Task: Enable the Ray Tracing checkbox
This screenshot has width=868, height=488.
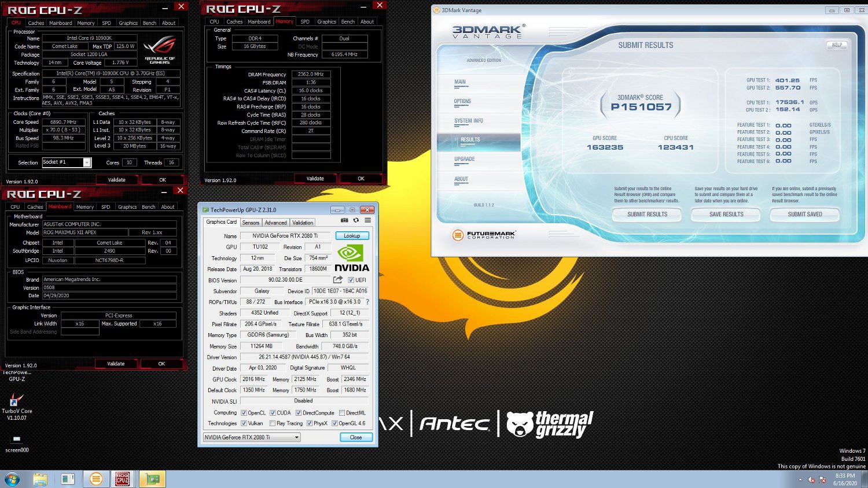Action: tap(272, 423)
